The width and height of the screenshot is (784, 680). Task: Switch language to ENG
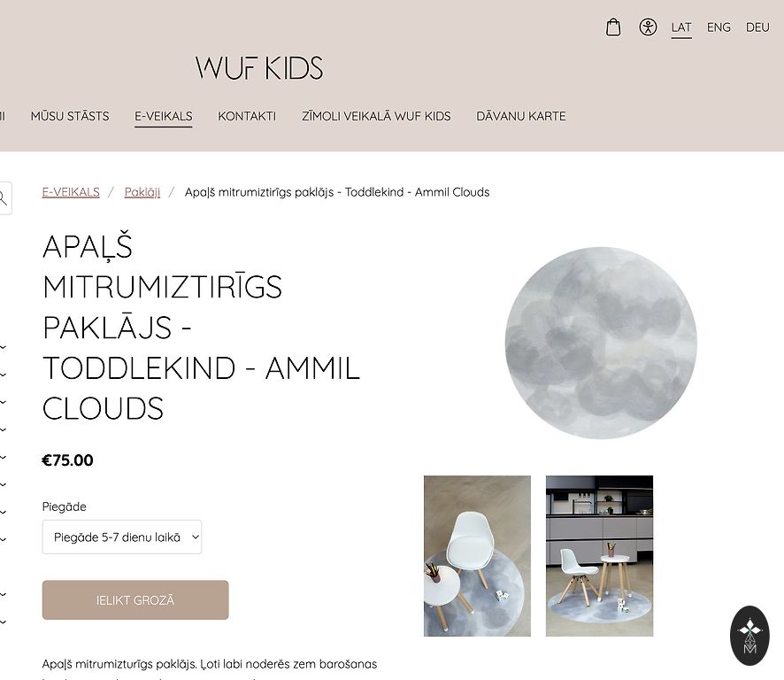(719, 27)
